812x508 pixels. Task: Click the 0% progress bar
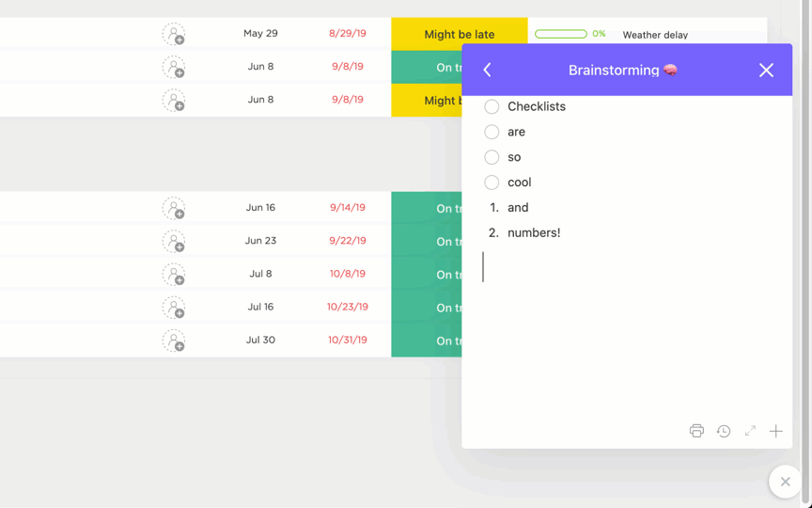[561, 34]
